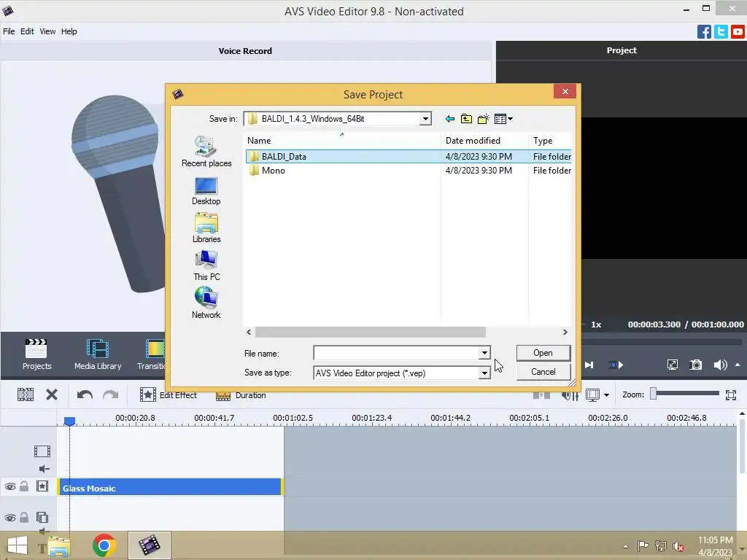Expand the volume options arrow
747x560 pixels.
click(x=738, y=365)
